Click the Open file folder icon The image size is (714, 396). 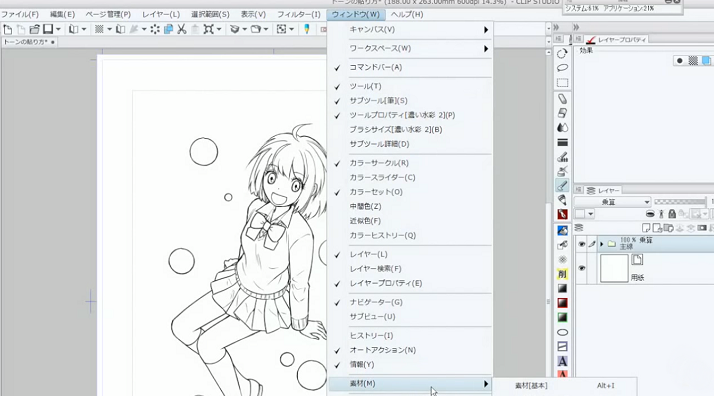[x=34, y=30]
